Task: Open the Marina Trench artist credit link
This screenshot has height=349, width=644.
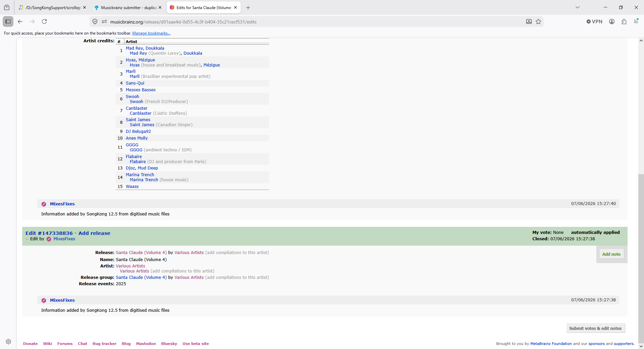Action: [140, 175]
